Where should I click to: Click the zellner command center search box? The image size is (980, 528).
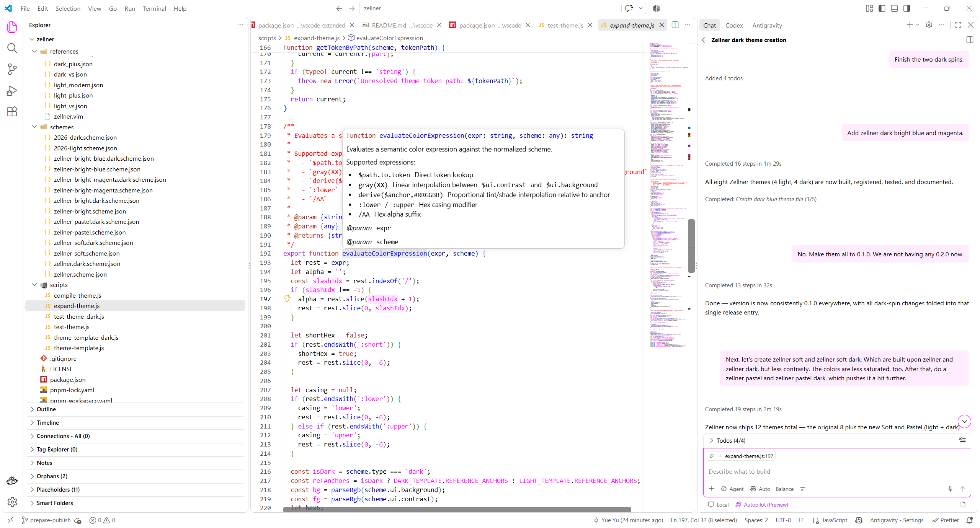[x=490, y=8]
